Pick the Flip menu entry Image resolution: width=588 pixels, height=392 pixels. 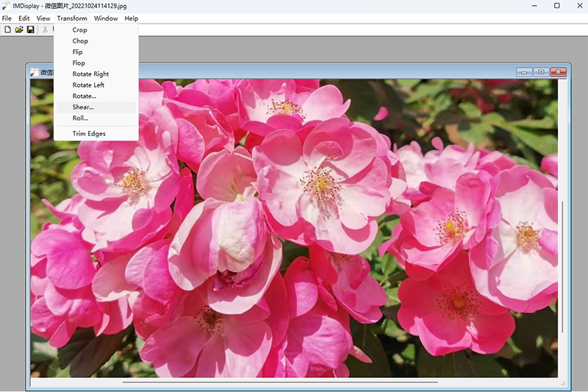pyautogui.click(x=77, y=52)
